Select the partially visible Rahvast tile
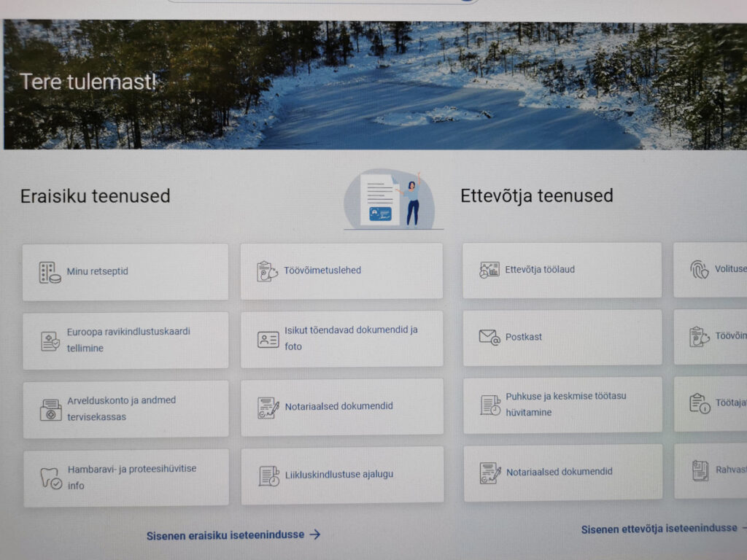 click(x=712, y=470)
